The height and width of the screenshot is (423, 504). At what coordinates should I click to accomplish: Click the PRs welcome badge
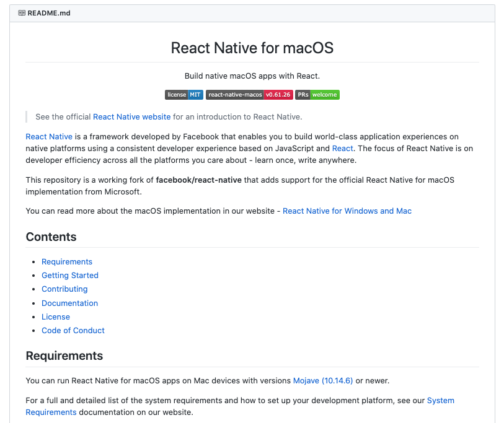(317, 94)
